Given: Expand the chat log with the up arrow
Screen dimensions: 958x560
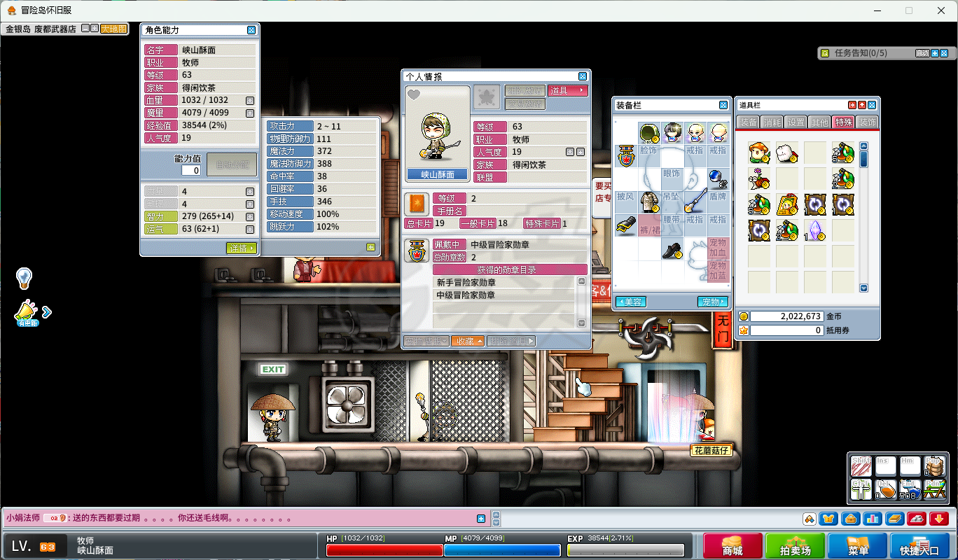Looking at the screenshot, I should [x=497, y=515].
